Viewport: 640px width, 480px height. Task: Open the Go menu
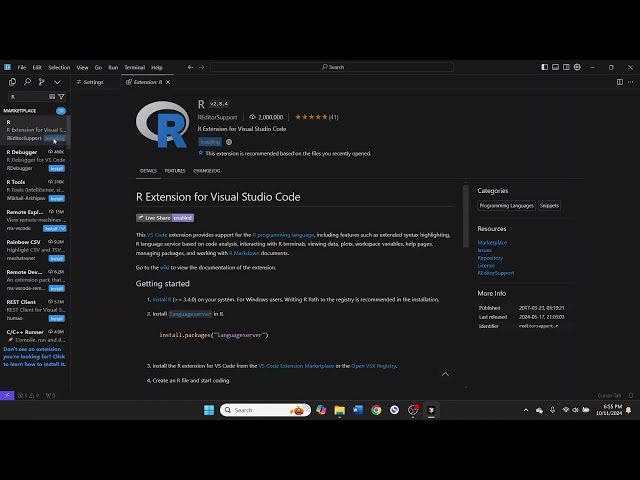point(98,67)
